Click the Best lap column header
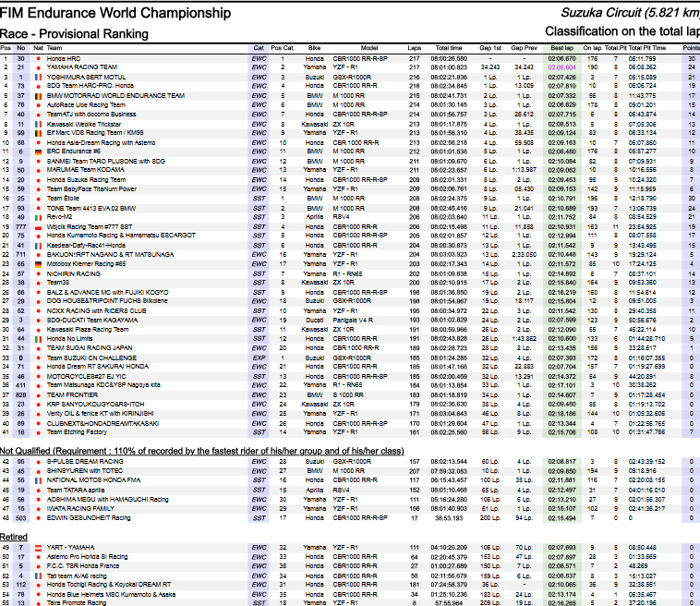Viewport: 700px width, 606px height. coord(562,48)
